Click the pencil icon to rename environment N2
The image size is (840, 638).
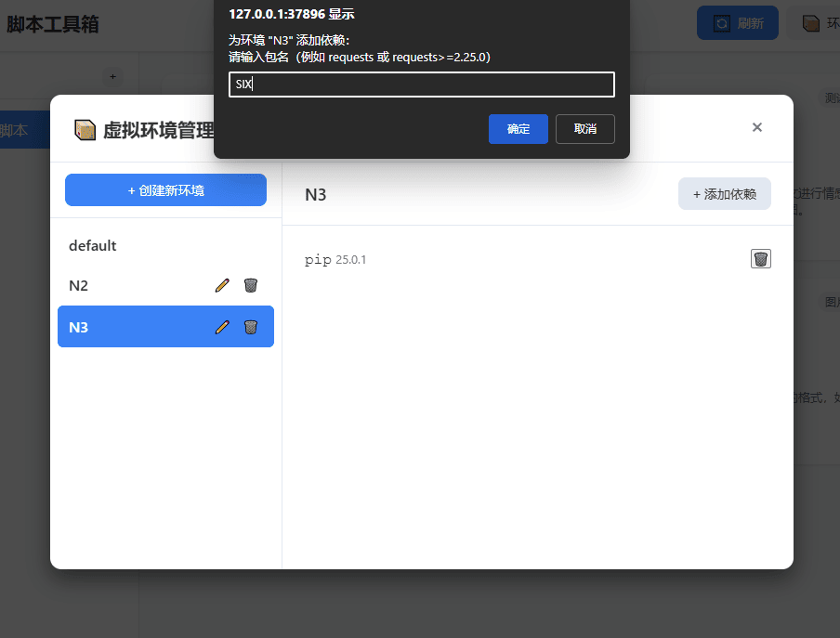[x=221, y=285]
